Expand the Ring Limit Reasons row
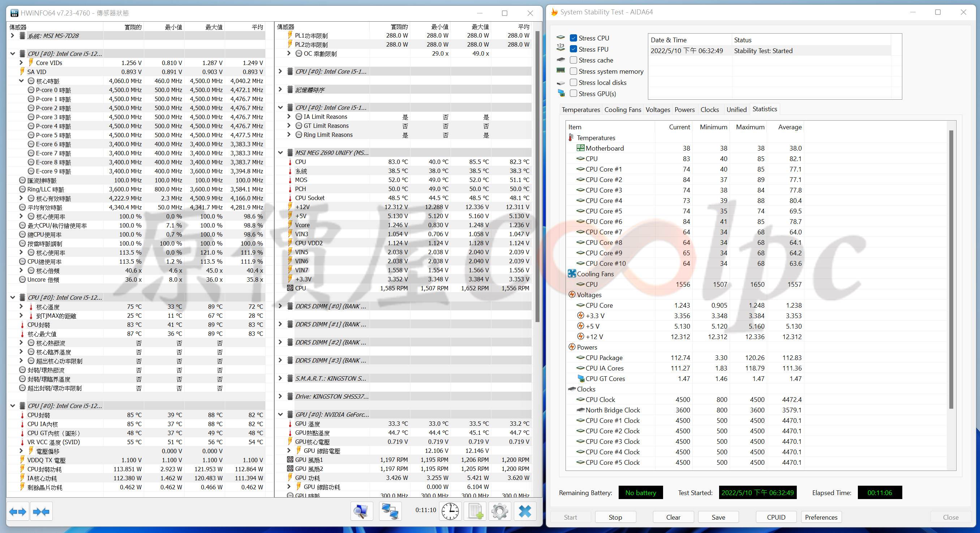This screenshot has height=533, width=980. point(289,135)
